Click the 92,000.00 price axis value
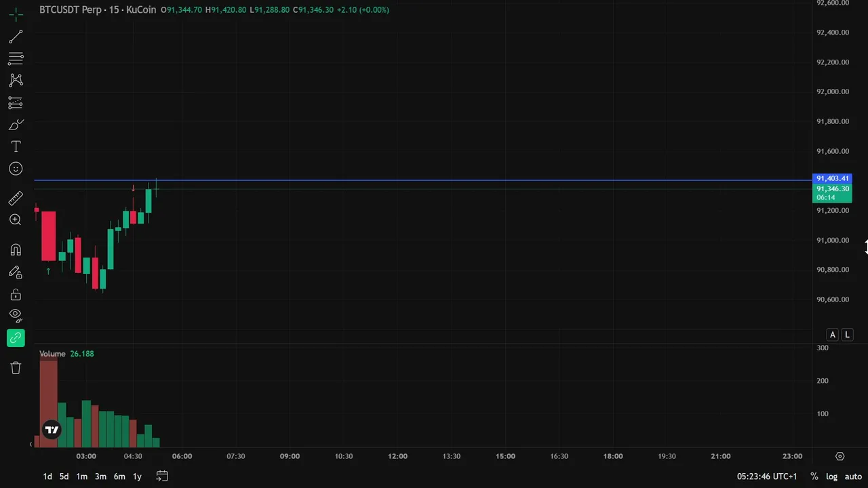The height and width of the screenshot is (488, 868). (x=833, y=91)
